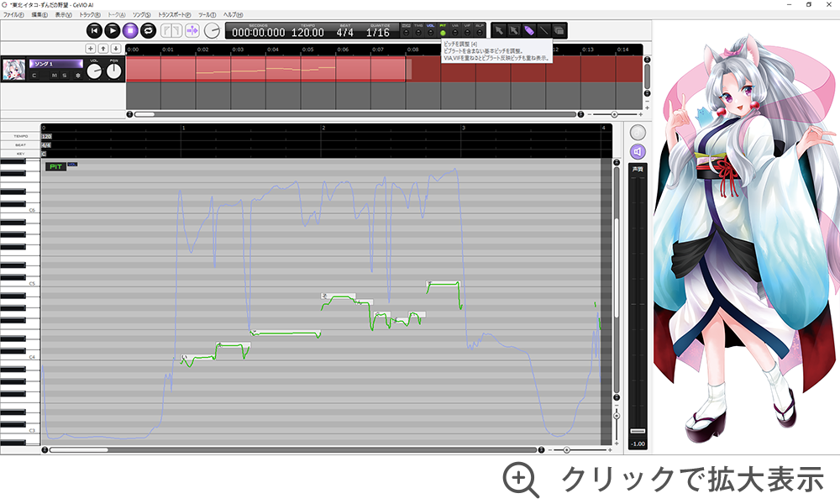This screenshot has width=840, height=504.
Task: Adjust the 声質 voice quality slider
Action: 638,431
